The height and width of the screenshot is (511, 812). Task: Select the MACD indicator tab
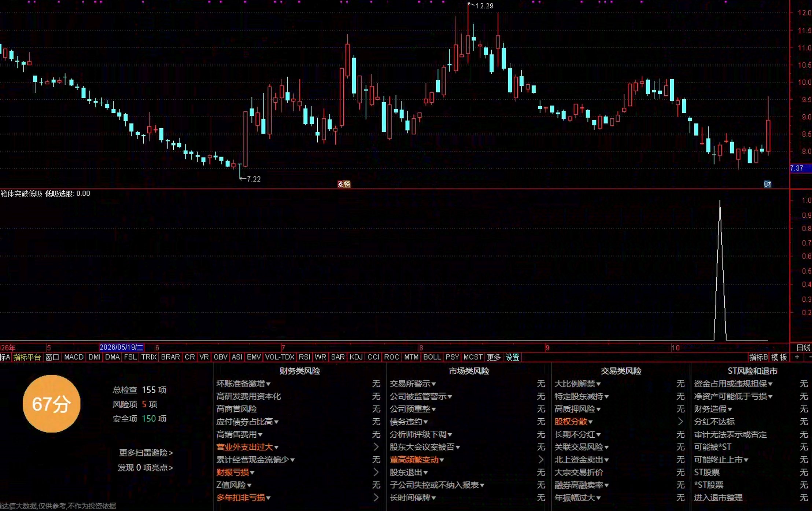point(74,357)
